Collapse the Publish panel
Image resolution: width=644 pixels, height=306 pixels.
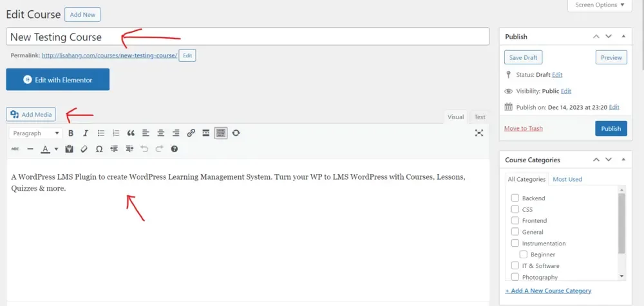click(623, 37)
